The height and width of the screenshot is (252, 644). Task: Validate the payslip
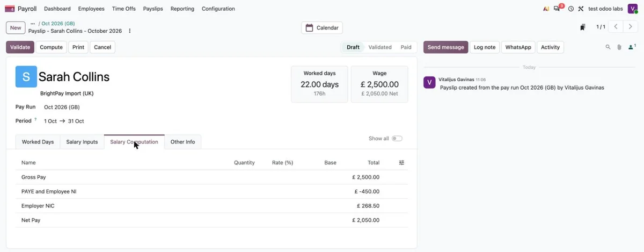pos(20,47)
